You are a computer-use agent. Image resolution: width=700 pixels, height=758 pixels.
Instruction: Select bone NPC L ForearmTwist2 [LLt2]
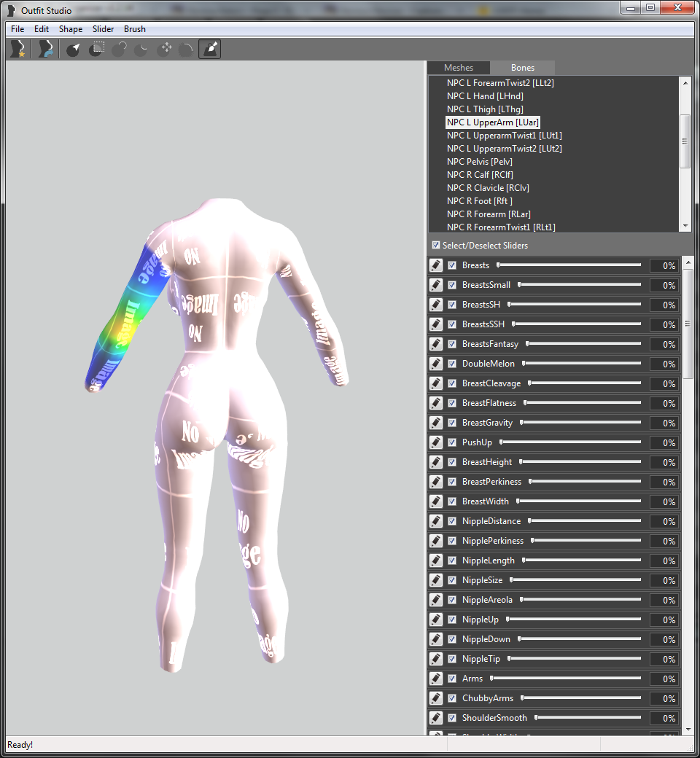coord(500,83)
